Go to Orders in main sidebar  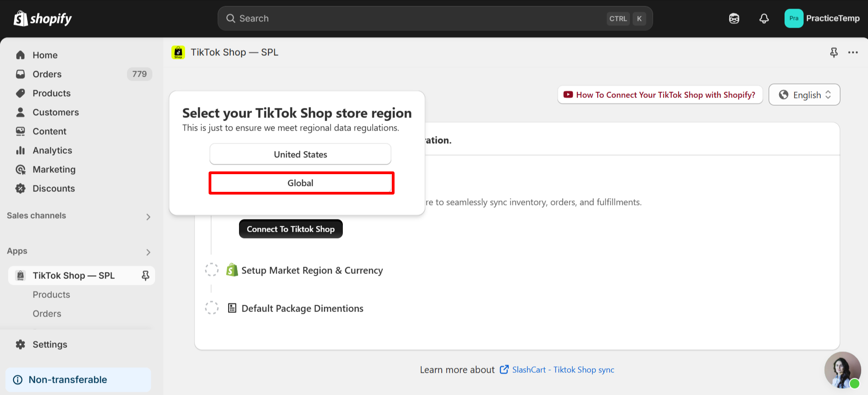[47, 74]
